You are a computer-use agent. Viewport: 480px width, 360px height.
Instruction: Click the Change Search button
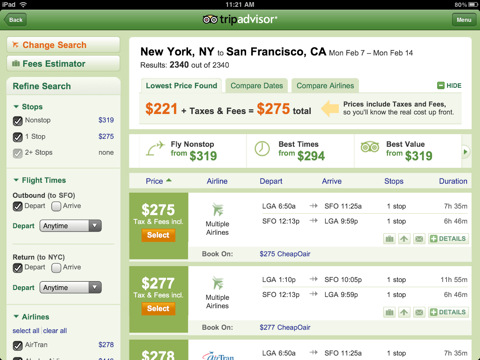click(x=63, y=45)
